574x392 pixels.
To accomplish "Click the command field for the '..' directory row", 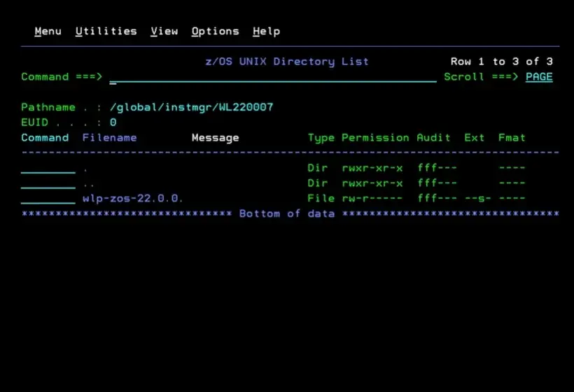I will 48,183.
